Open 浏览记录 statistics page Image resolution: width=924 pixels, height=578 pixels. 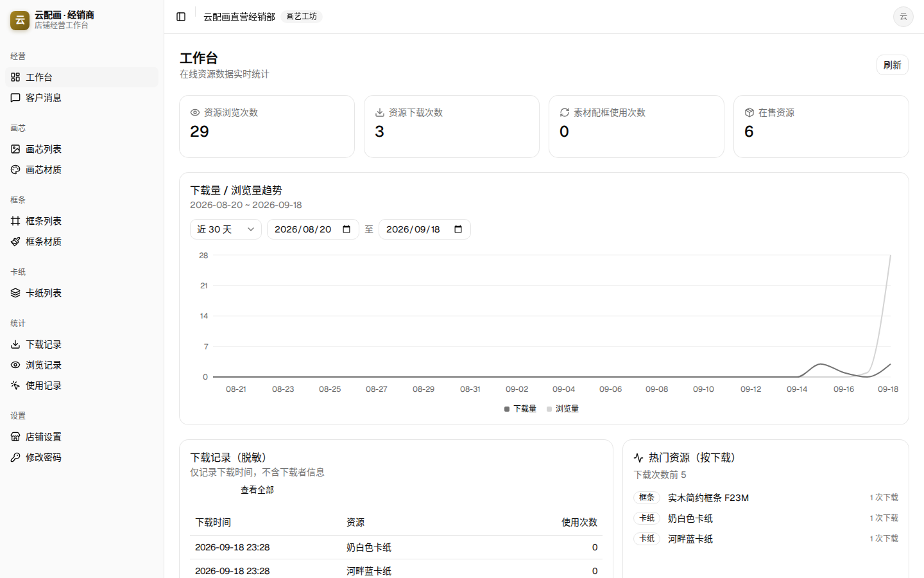click(x=81, y=365)
